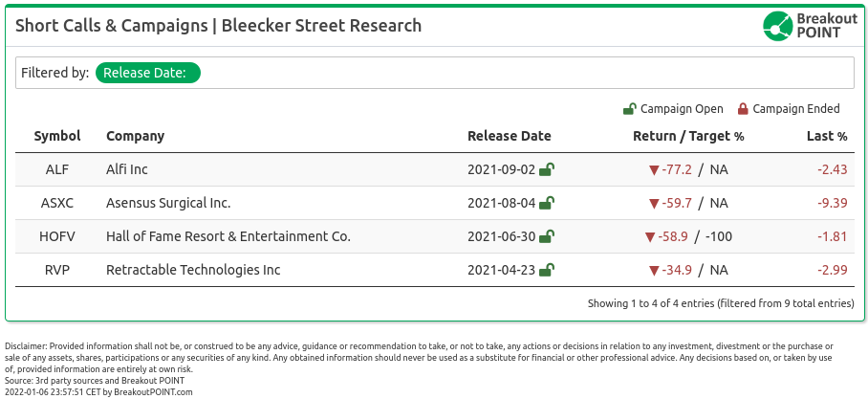The image size is (868, 399).
Task: Click the red down triangle beside -58.9
Action: click(650, 237)
